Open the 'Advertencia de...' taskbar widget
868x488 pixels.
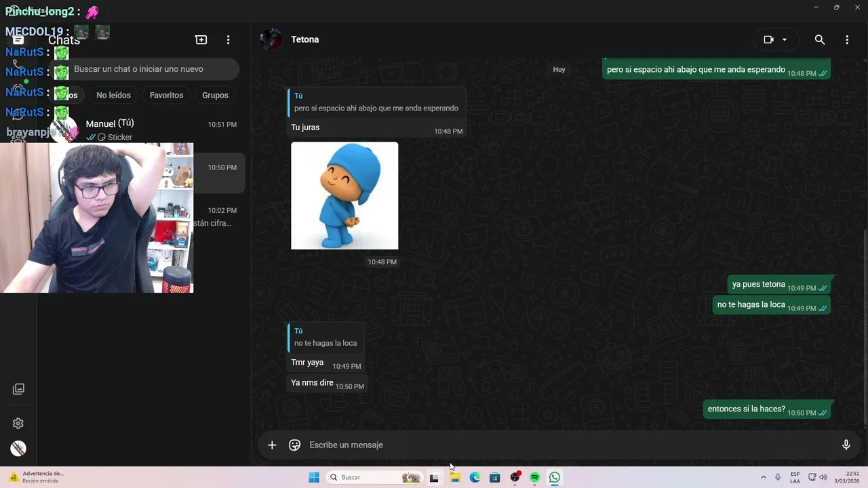36,477
